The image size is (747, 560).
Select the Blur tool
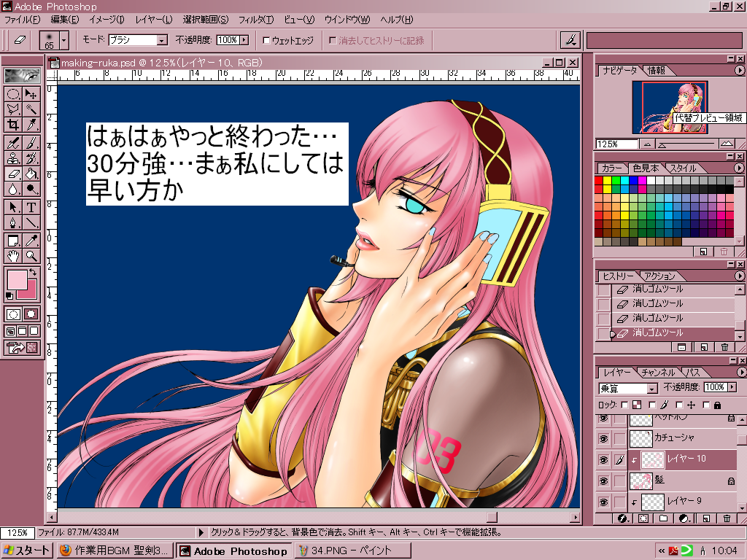coord(13,189)
